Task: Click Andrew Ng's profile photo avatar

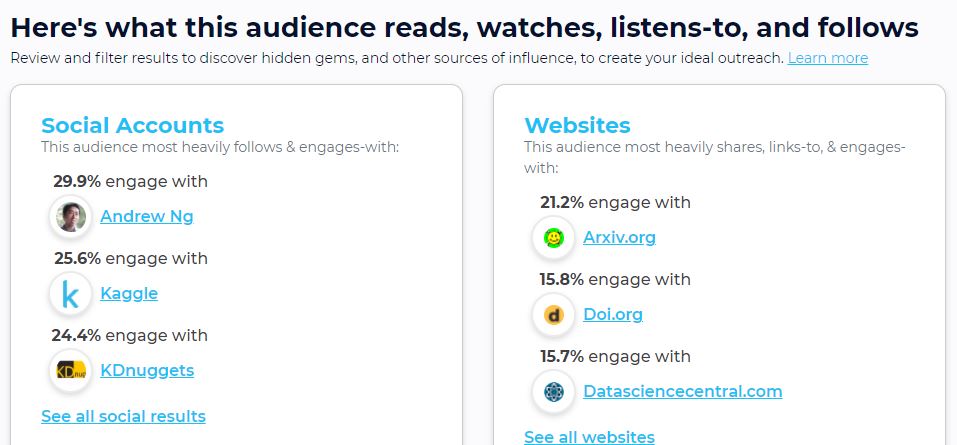Action: point(71,217)
